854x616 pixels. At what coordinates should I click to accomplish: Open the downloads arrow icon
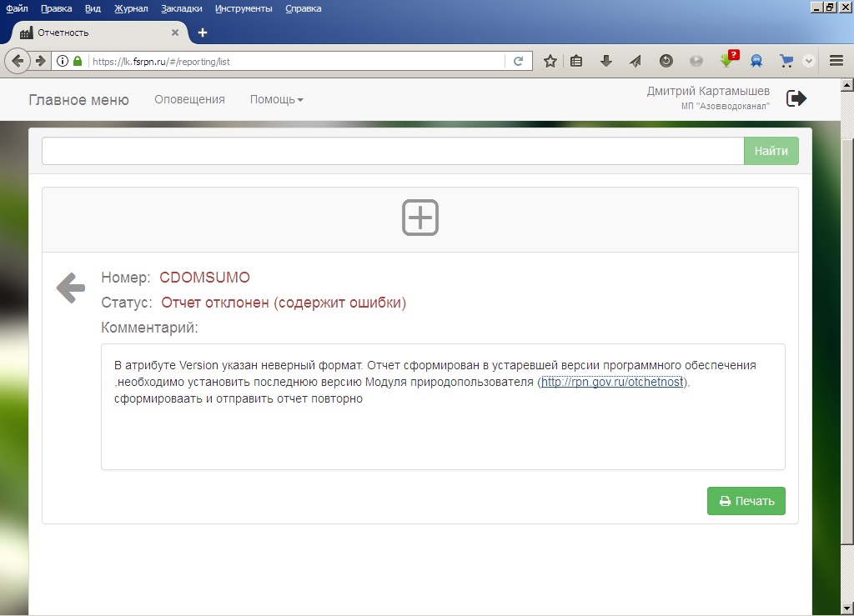[x=606, y=61]
